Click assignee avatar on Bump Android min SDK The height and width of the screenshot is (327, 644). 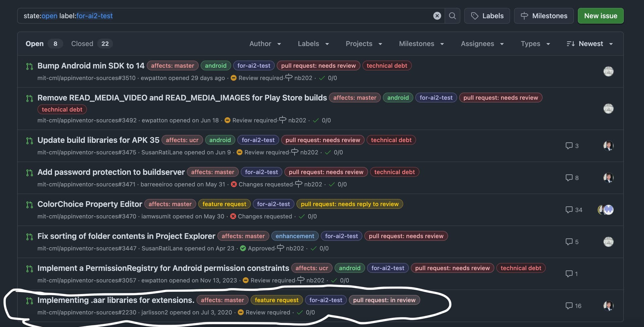[608, 71]
